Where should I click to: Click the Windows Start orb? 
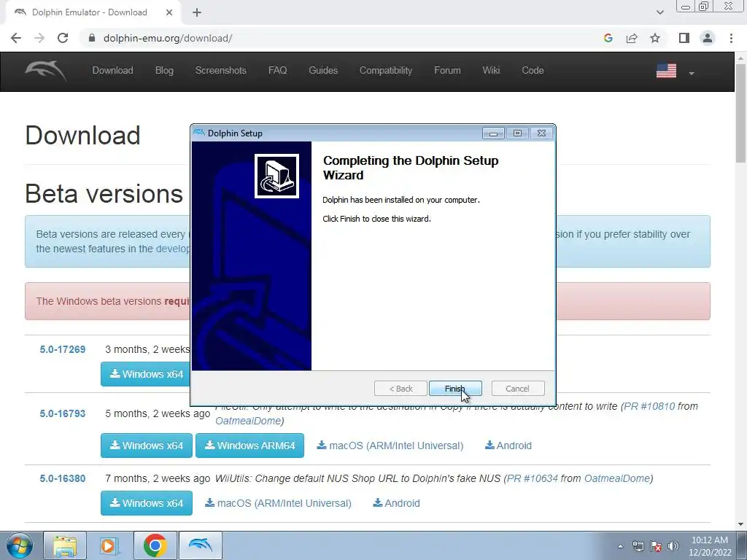click(x=19, y=545)
